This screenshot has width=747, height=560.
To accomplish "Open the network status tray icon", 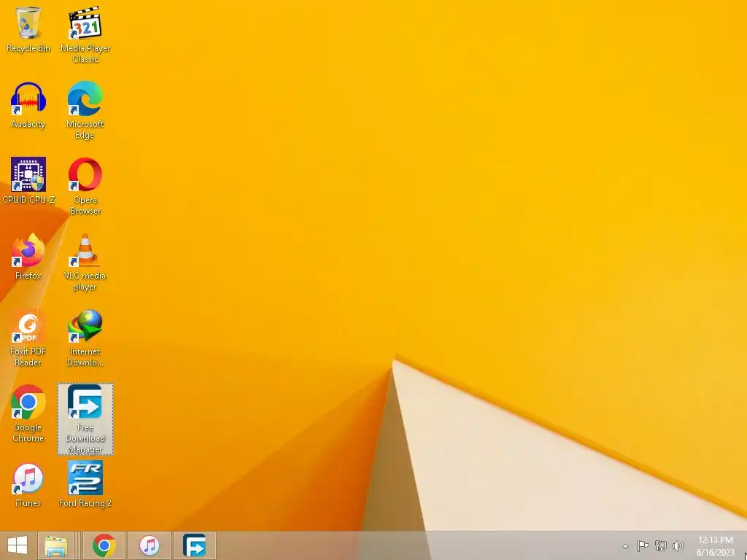I will click(661, 546).
